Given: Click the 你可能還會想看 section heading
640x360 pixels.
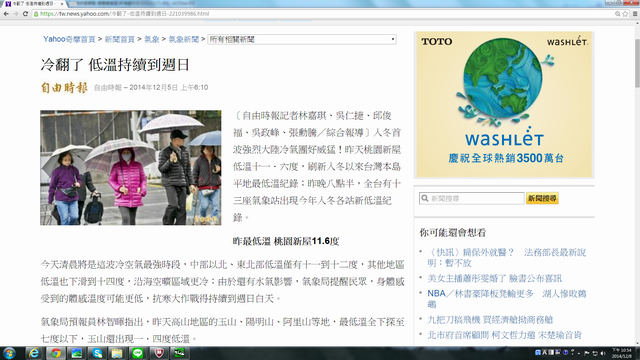Looking at the screenshot, I should tap(453, 233).
